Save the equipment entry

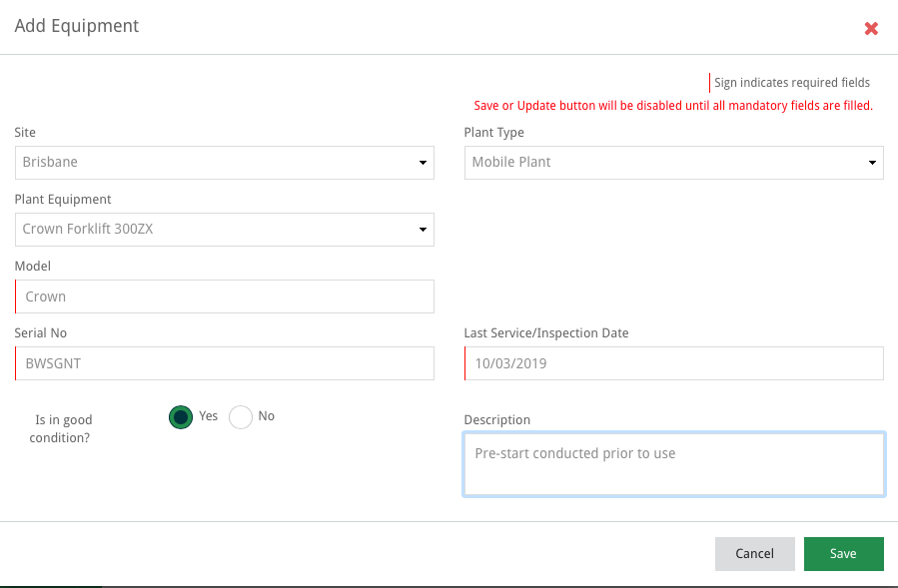coord(843,554)
